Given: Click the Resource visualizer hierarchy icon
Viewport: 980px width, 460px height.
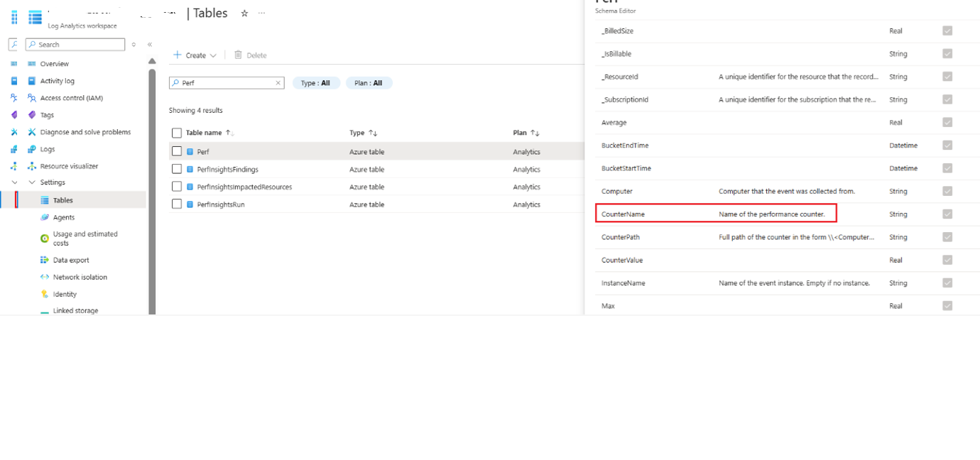Looking at the screenshot, I should (x=32, y=166).
